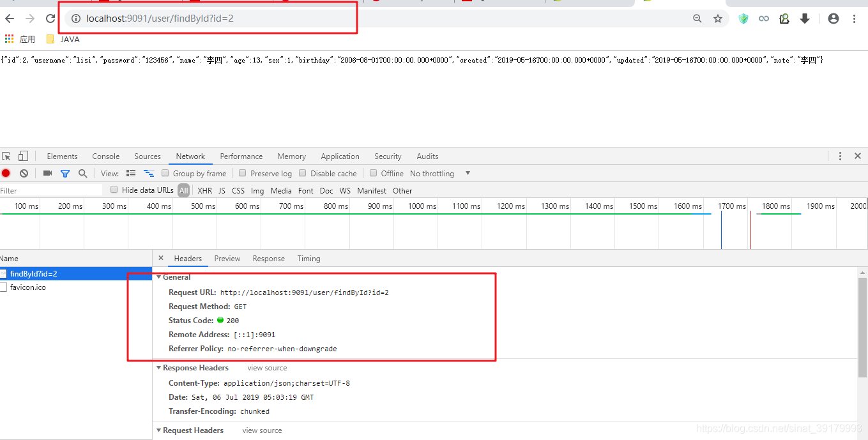Screen dimensions: 868x440
Task: Toggle Hide data URLs checkbox
Action: pyautogui.click(x=114, y=190)
